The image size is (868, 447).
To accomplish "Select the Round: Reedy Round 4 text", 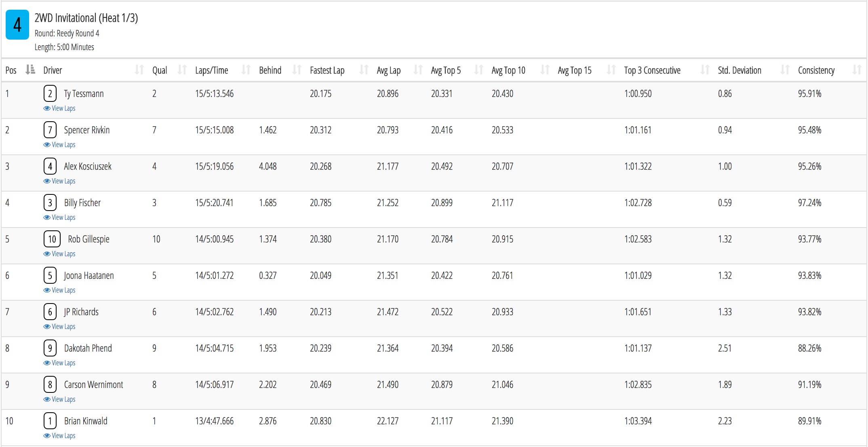I will (x=67, y=33).
